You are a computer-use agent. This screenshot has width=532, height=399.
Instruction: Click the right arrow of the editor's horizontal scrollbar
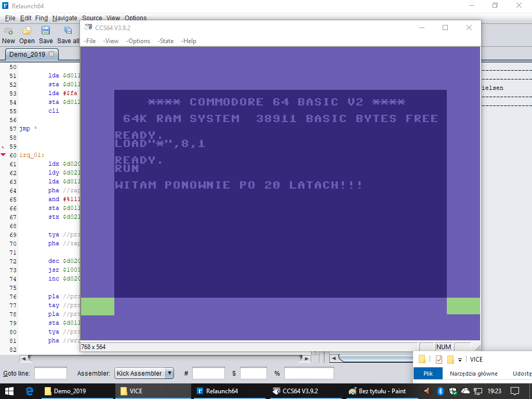point(307,358)
